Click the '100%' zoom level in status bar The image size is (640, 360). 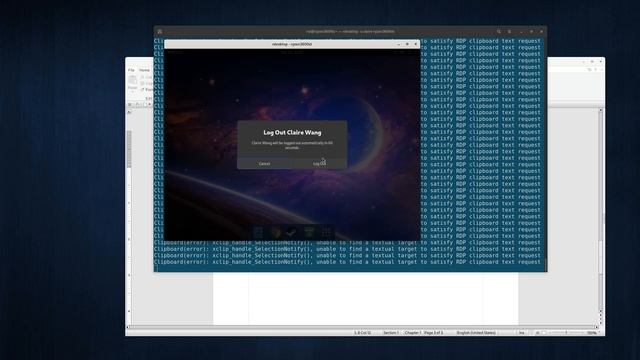tap(591, 333)
